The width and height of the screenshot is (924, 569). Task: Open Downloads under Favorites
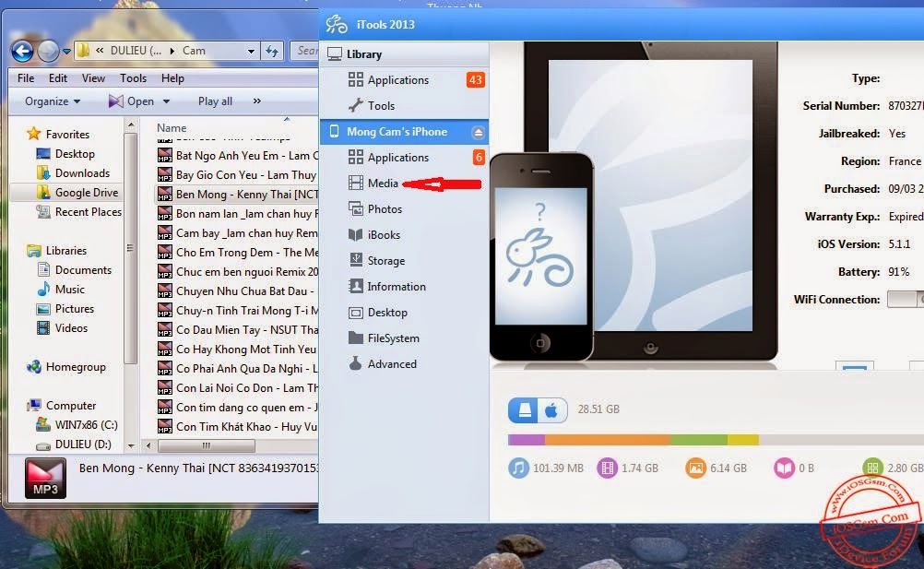(82, 173)
